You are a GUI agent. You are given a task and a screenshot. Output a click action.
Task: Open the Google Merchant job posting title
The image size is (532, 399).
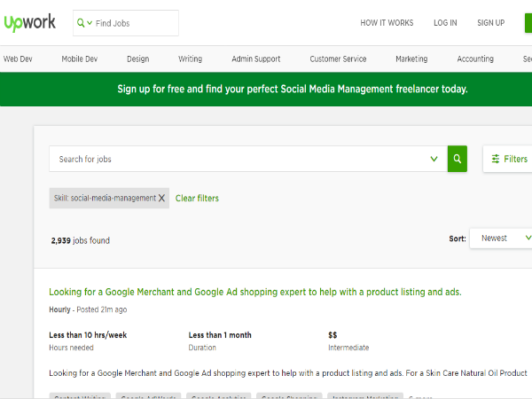[x=254, y=292]
